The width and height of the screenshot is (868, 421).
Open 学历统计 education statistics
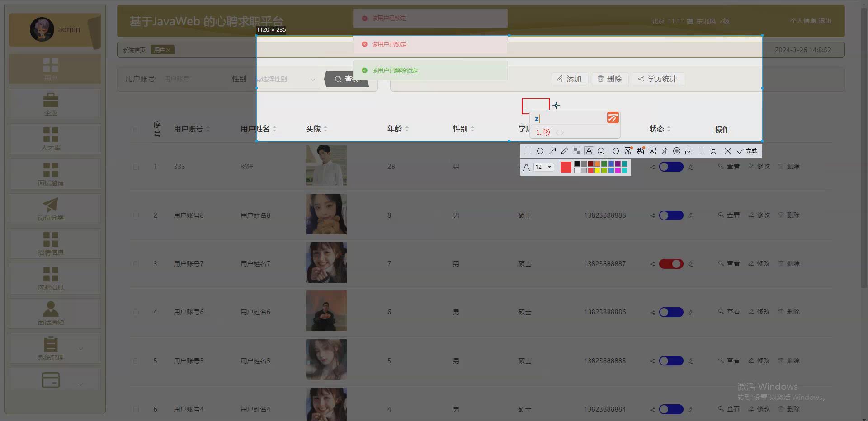(657, 79)
